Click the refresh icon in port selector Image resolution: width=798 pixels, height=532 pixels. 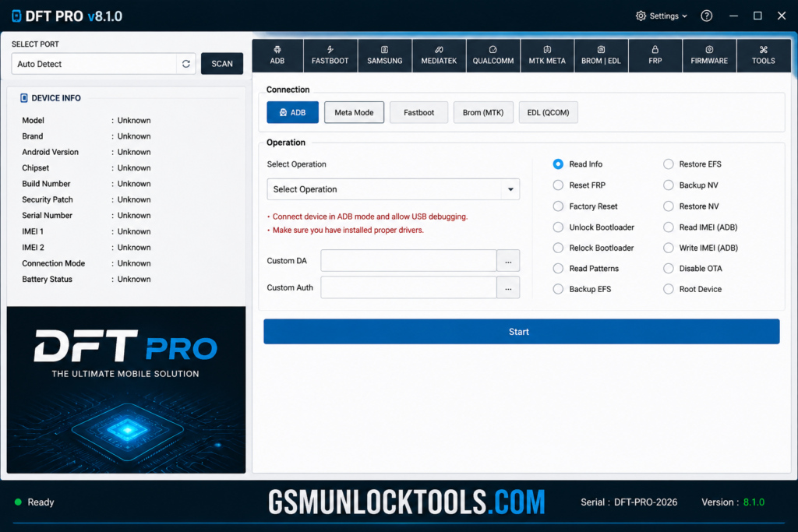pyautogui.click(x=185, y=64)
